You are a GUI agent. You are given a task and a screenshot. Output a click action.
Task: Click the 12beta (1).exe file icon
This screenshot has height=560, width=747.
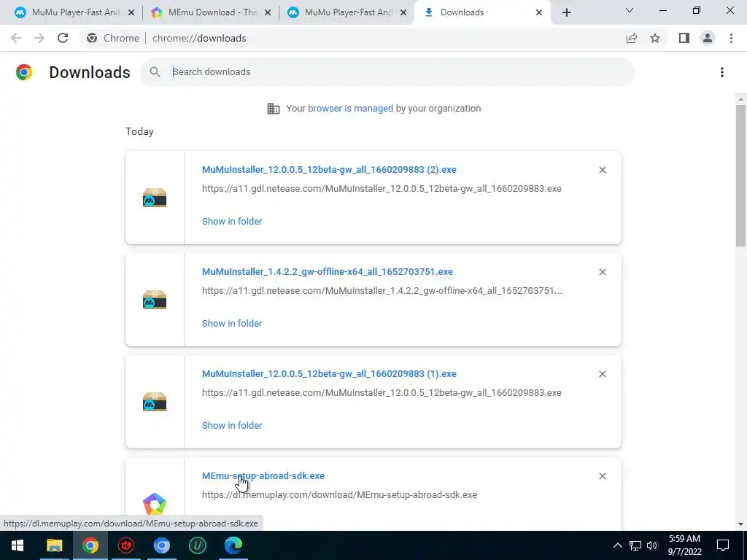click(x=155, y=402)
